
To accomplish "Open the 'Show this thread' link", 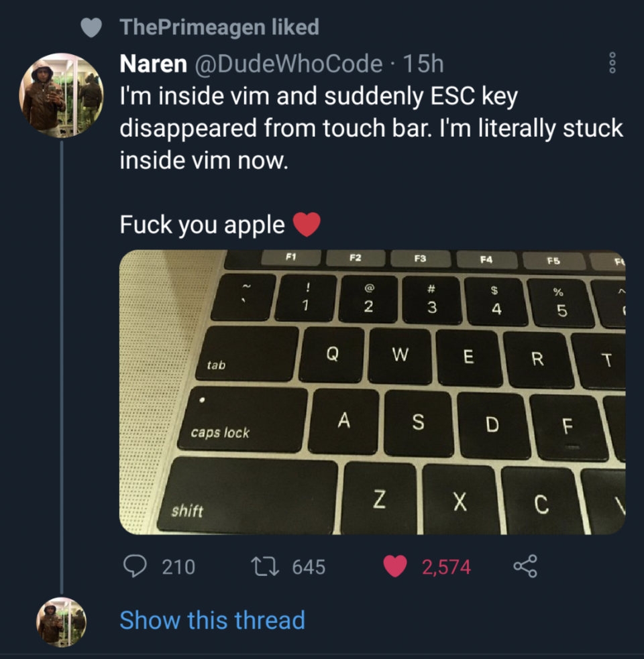I will (x=212, y=620).
